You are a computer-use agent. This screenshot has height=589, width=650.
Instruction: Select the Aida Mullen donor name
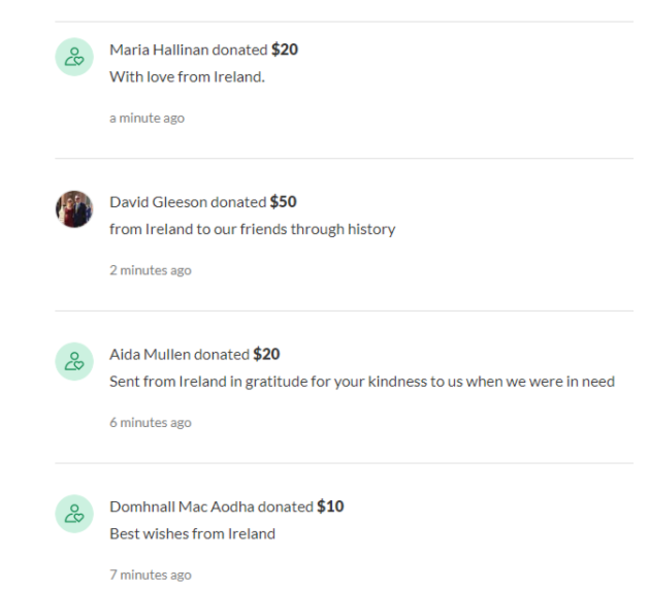(150, 354)
